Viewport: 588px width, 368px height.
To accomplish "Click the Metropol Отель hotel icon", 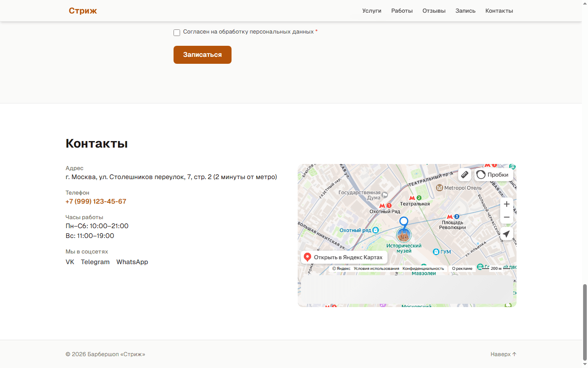I will 439,188.
